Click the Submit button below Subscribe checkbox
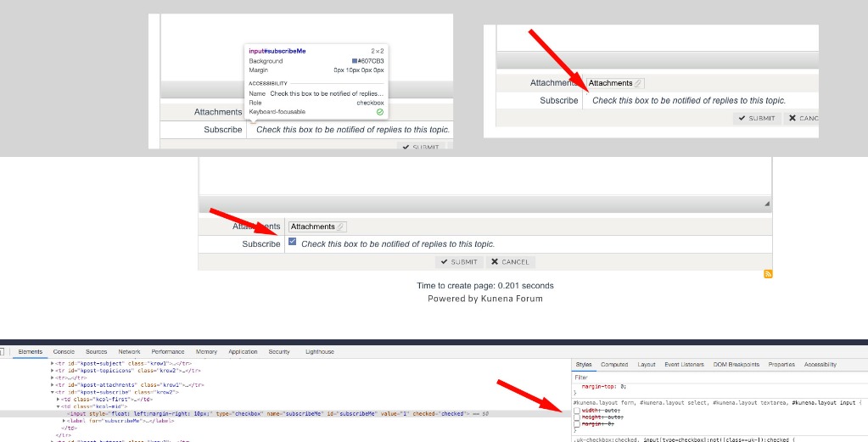The image size is (868, 442). [x=458, y=262]
